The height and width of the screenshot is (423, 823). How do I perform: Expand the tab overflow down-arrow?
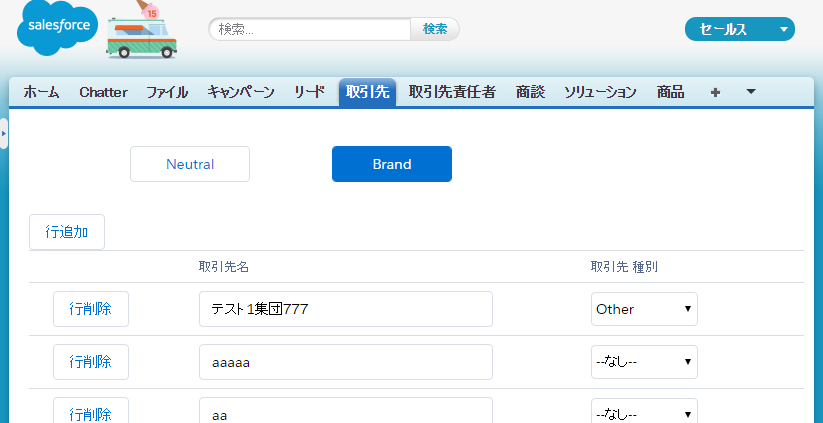point(751,92)
